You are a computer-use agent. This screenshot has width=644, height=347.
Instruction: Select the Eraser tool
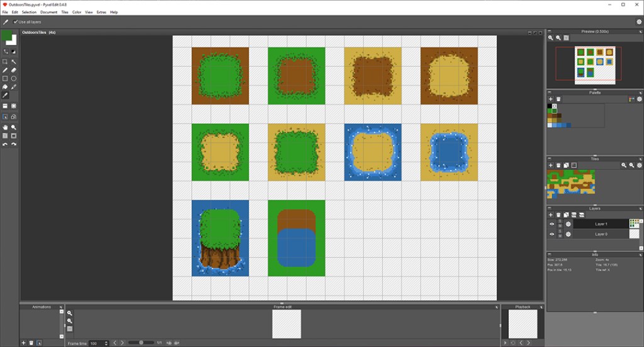click(x=14, y=70)
